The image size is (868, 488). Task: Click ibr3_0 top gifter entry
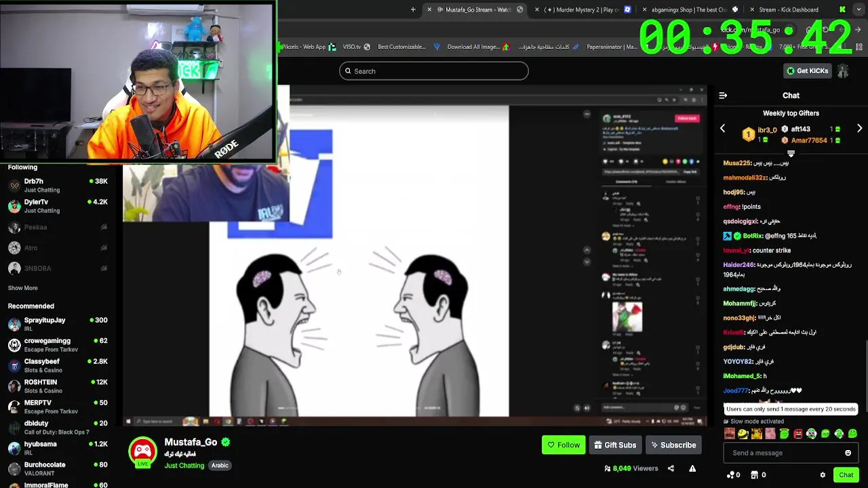point(759,134)
